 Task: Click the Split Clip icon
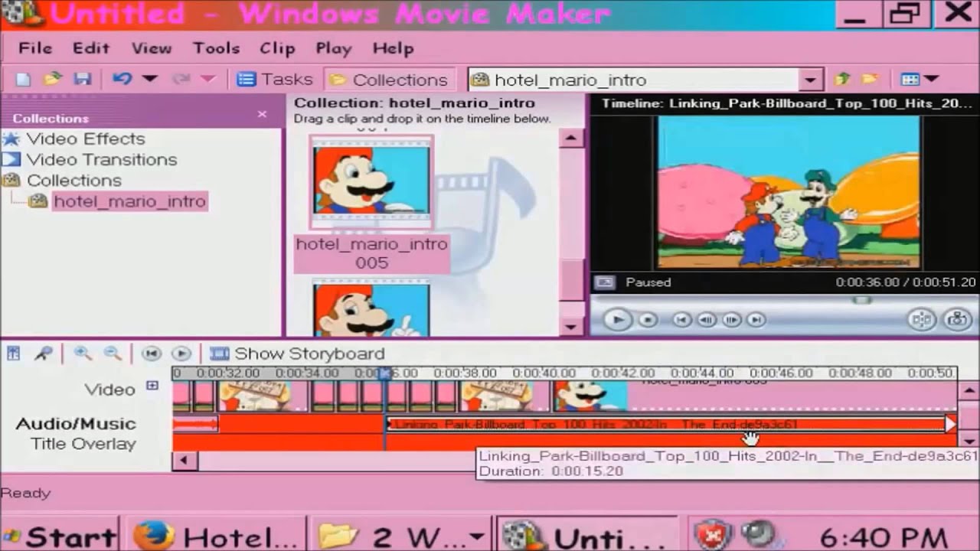point(922,320)
